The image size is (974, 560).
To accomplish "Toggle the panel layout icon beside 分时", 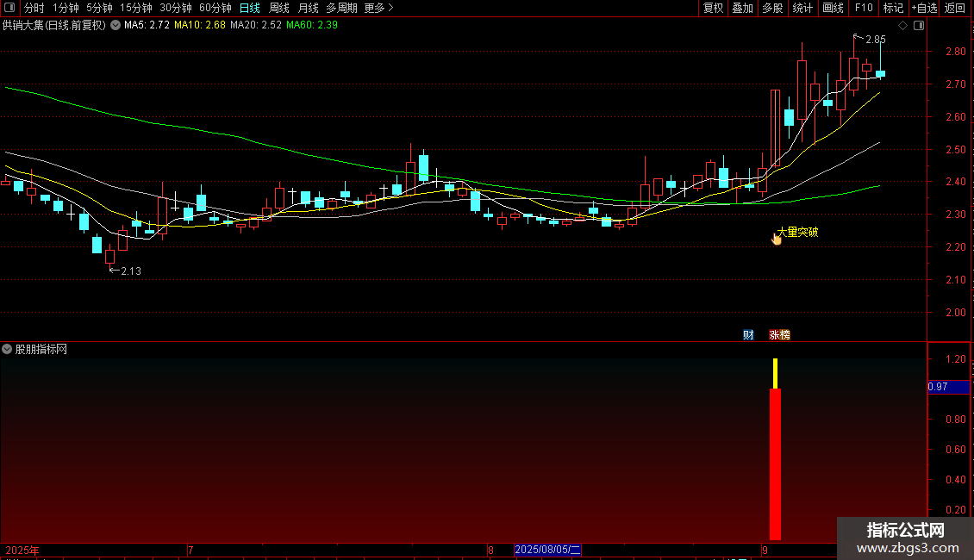I will [x=9, y=8].
